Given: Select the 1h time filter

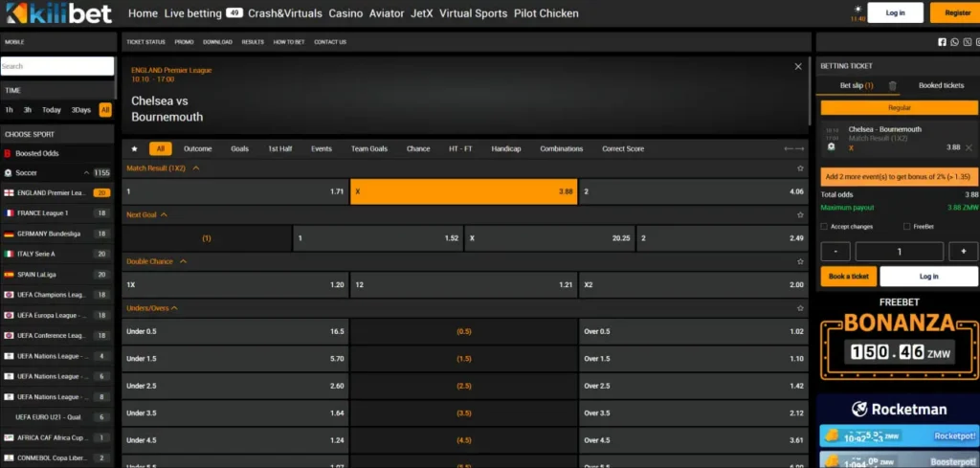Looking at the screenshot, I should point(9,110).
